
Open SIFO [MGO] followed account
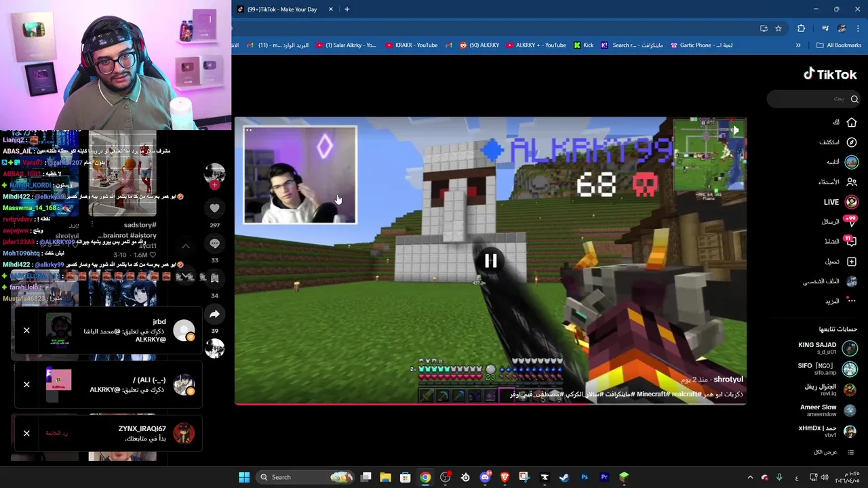826,369
